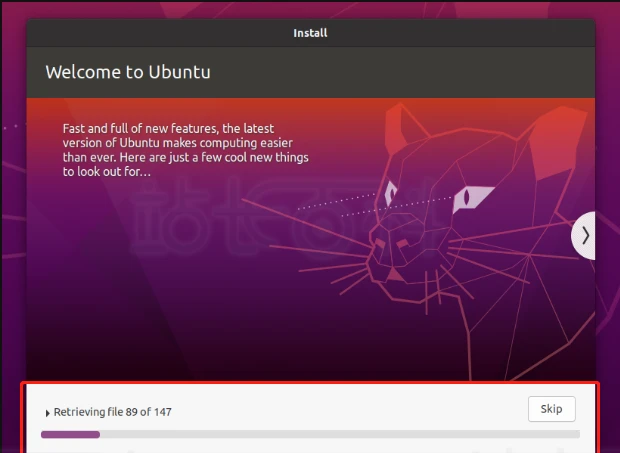620x453 pixels.
Task: Click the purple filled portion of progress bar
Action: click(70, 434)
